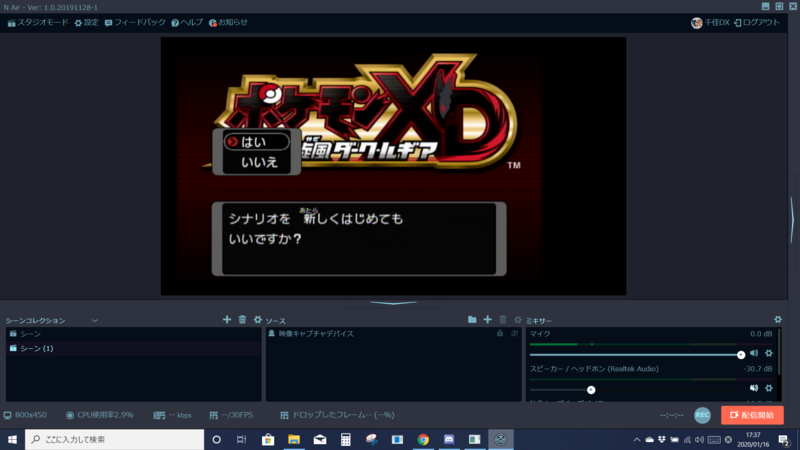This screenshot has height=450, width=800.
Task: Click the game preview video area
Action: (393, 166)
